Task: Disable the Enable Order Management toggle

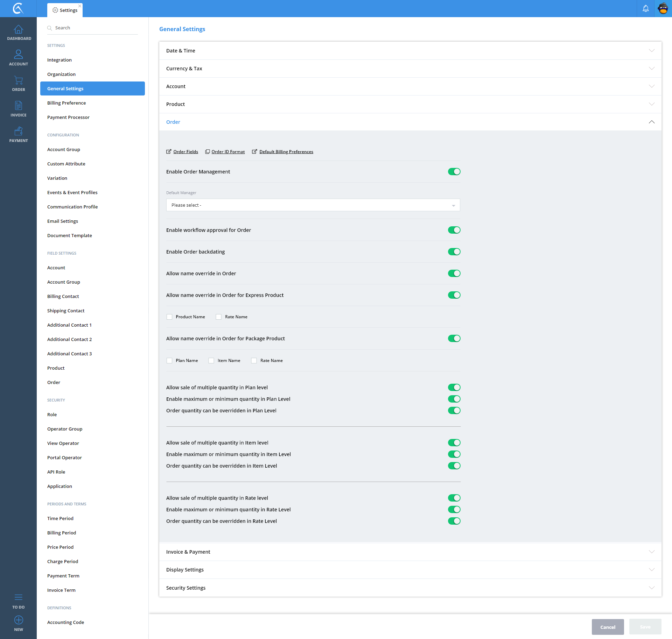Action: 454,172
